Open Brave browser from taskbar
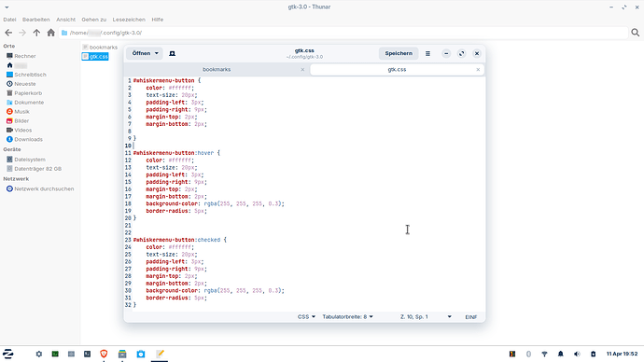644x362 pixels. (x=104, y=354)
